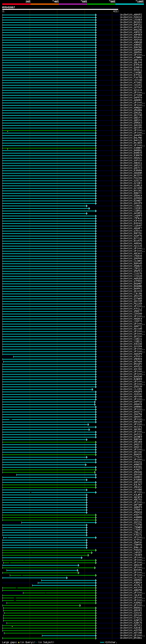Click the cyan ~100% identity legend segment
Viewport: 146px width, 644px height.
point(130,4)
